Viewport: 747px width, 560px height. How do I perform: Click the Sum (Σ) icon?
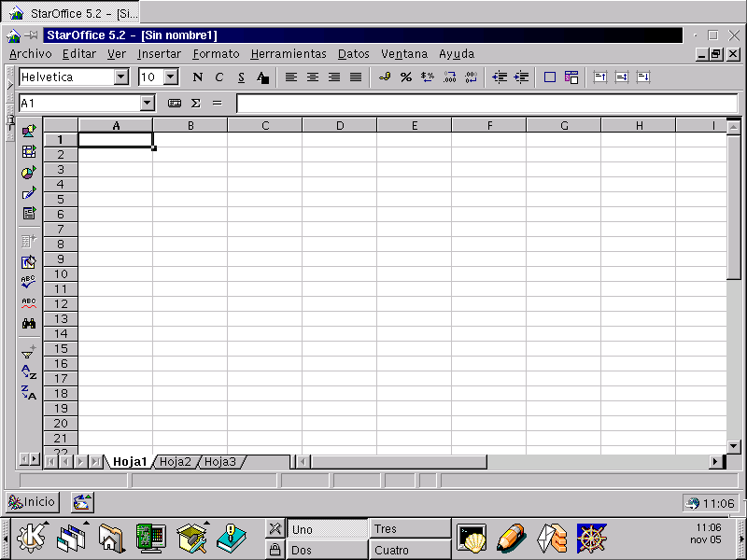(x=196, y=103)
